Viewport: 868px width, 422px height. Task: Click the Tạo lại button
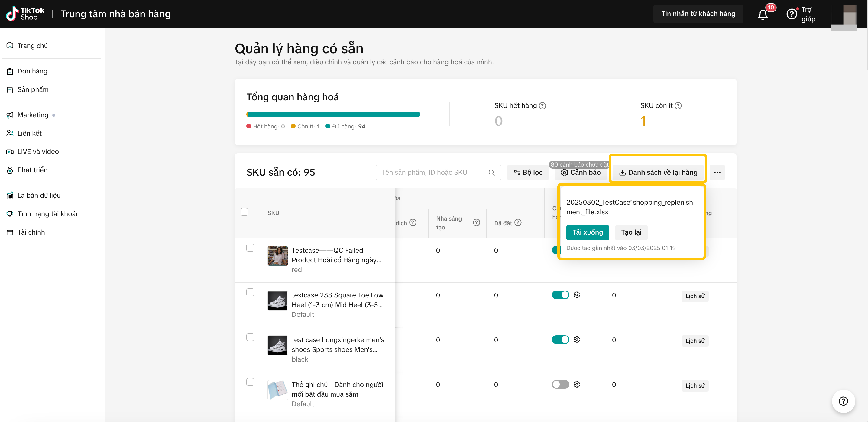[x=631, y=232]
